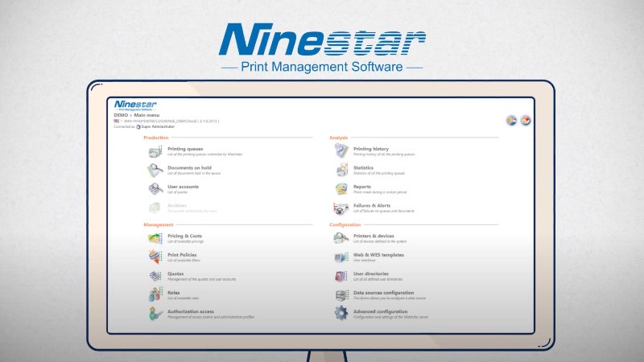Open Authorization access
Image resolution: width=644 pixels, height=362 pixels.
pos(191,311)
